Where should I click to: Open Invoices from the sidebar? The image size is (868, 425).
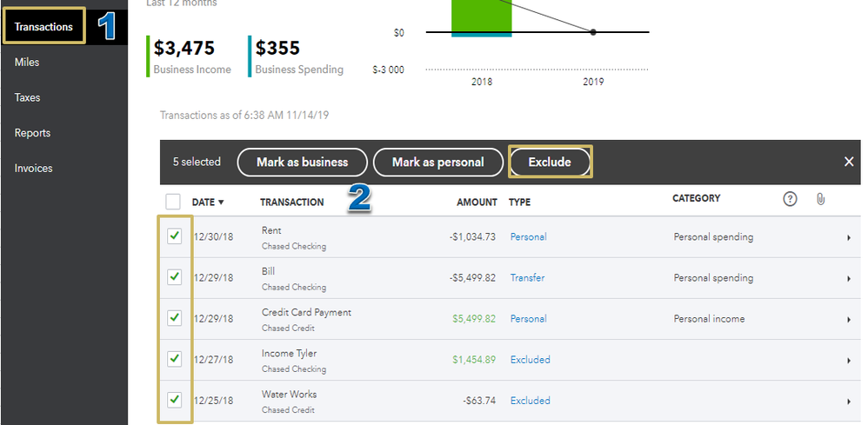pos(33,169)
